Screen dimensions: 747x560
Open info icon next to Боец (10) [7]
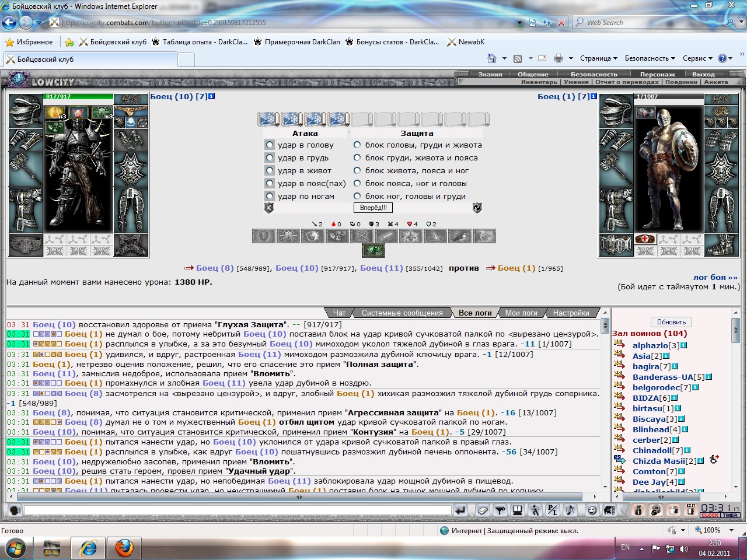click(x=212, y=96)
